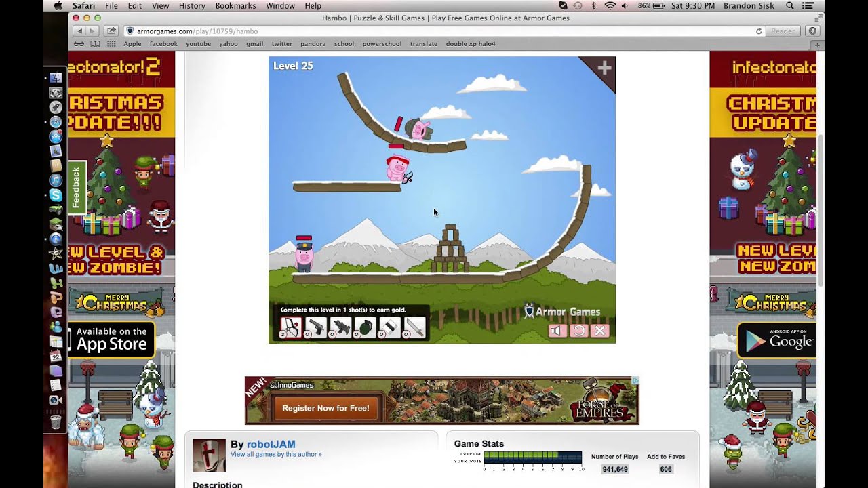Open the gmail bookmark
The width and height of the screenshot is (868, 488).
255,43
